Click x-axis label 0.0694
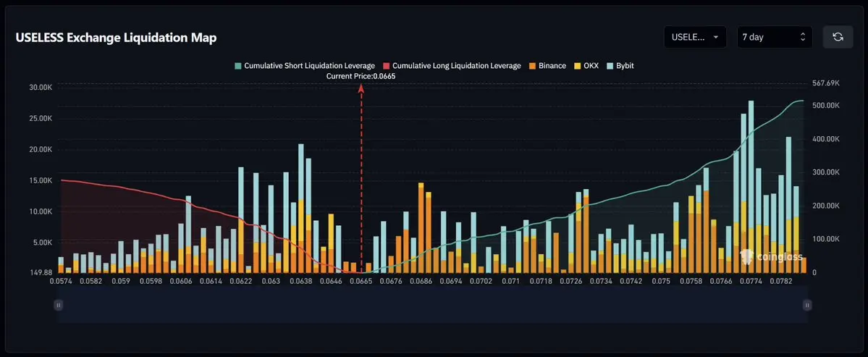The height and width of the screenshot is (357, 868). click(x=450, y=281)
